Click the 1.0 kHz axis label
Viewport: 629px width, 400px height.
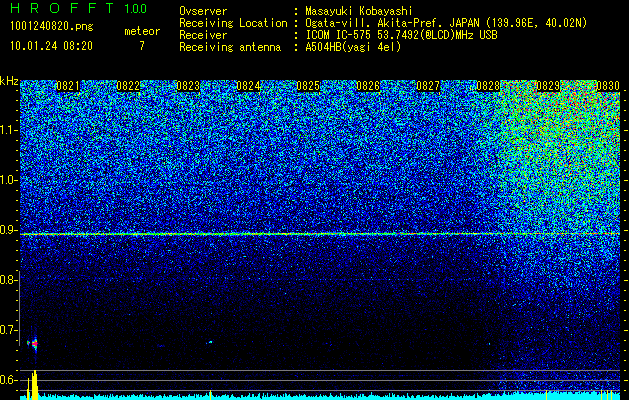7,181
